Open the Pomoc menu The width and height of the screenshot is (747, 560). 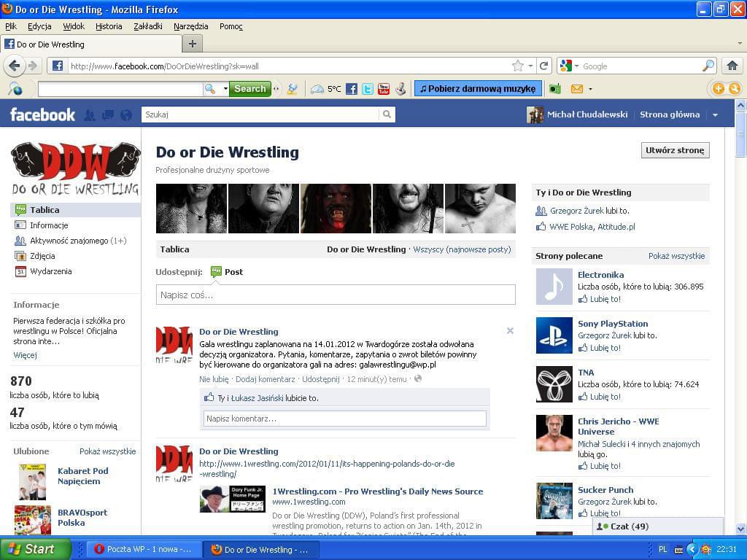231,26
